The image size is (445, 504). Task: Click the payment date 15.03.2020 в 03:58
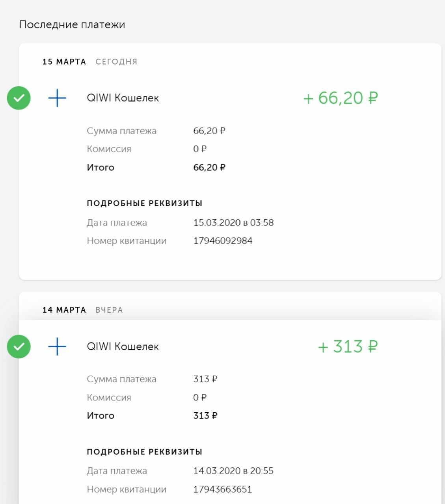pyautogui.click(x=233, y=222)
